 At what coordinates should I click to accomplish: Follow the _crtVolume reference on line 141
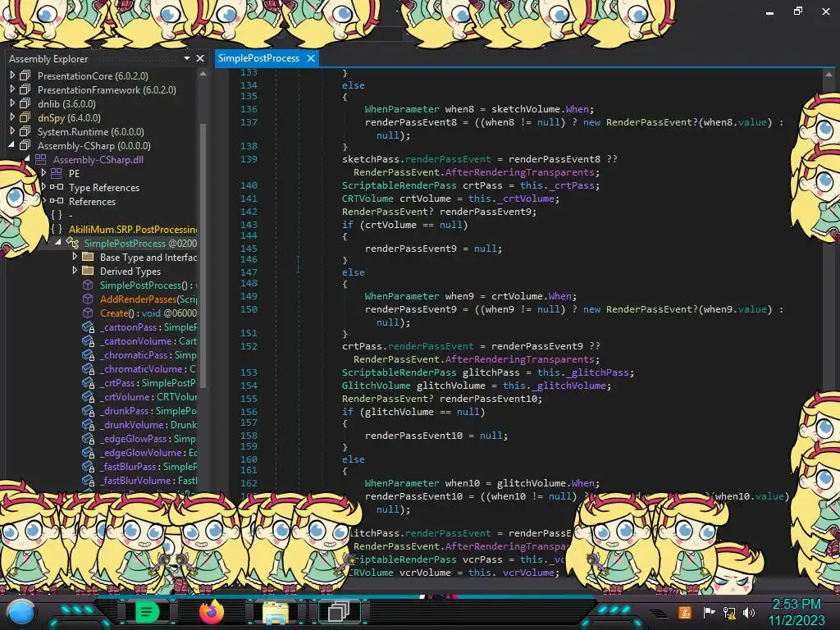click(526, 199)
